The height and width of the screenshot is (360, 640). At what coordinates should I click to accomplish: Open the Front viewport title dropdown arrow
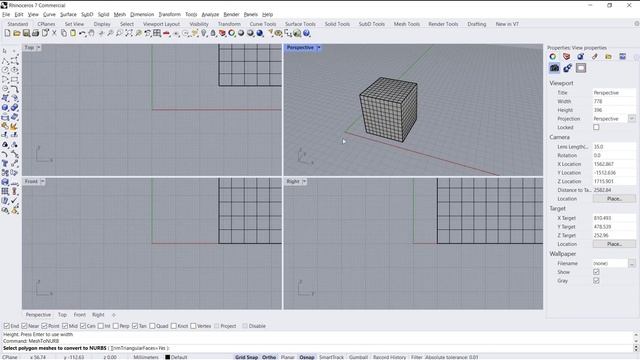click(x=42, y=181)
